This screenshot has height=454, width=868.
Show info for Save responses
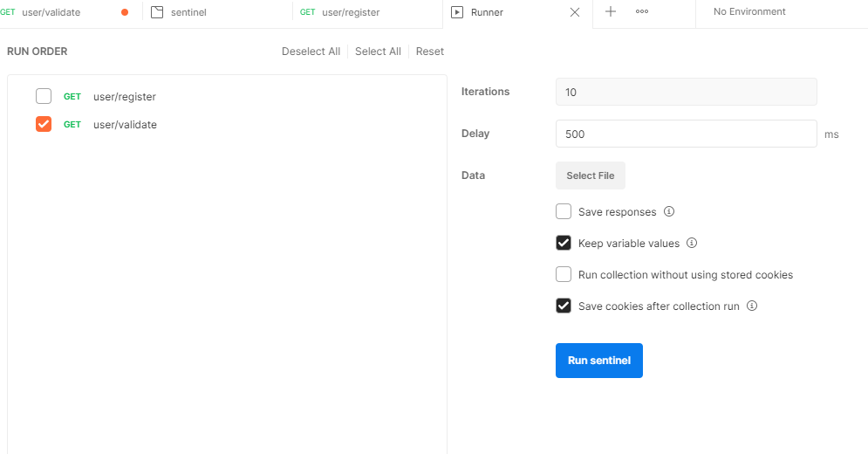669,211
